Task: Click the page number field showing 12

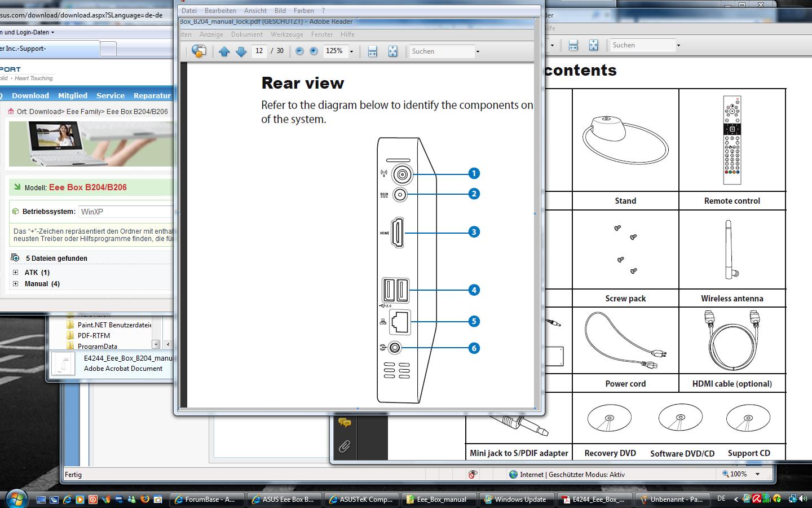Action: click(259, 51)
